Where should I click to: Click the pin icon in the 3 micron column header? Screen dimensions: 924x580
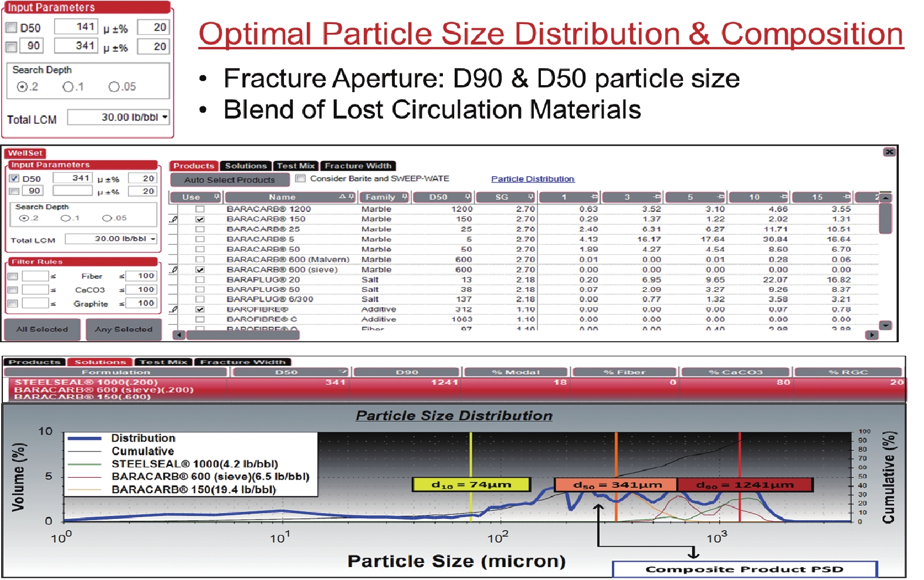656,197
